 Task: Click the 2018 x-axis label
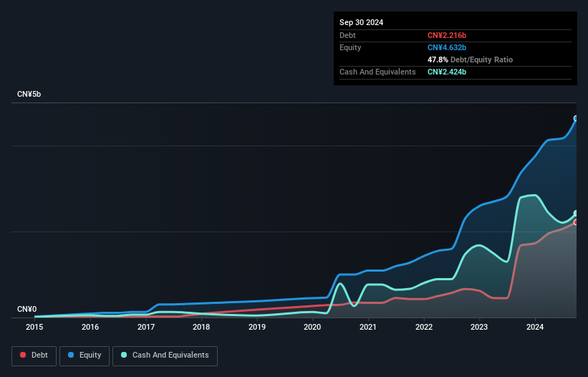coord(201,327)
